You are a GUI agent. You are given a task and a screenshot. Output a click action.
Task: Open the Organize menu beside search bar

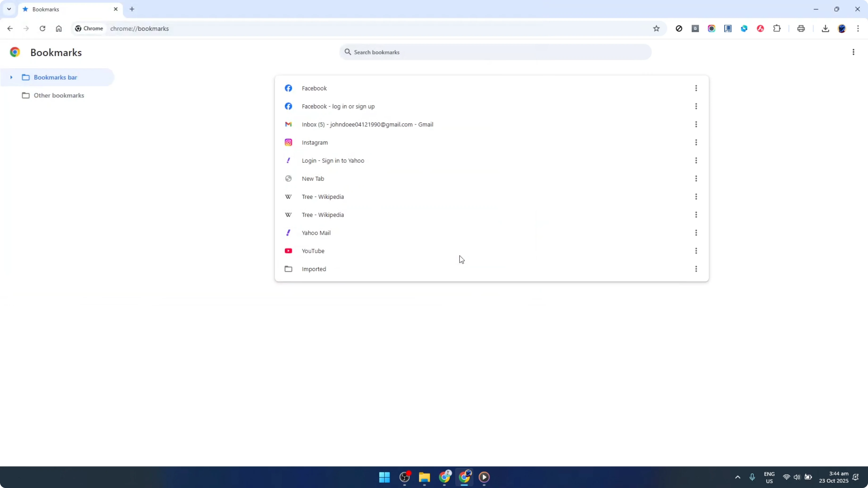point(853,52)
